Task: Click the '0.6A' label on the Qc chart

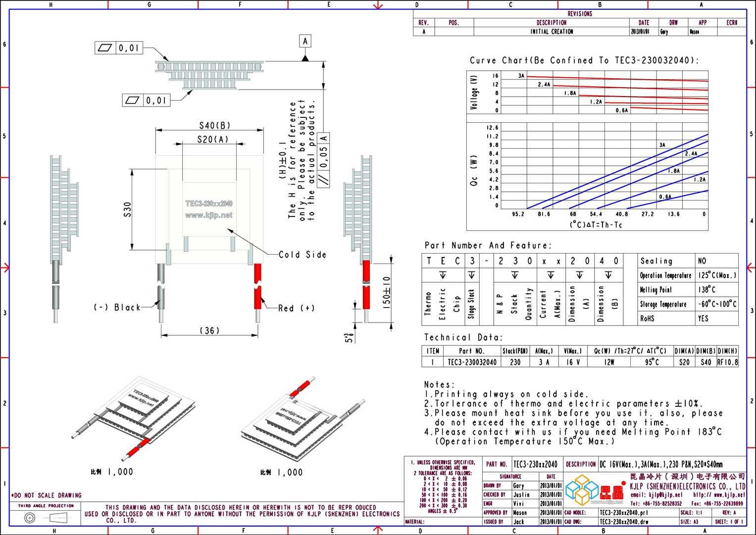Action: tap(665, 197)
